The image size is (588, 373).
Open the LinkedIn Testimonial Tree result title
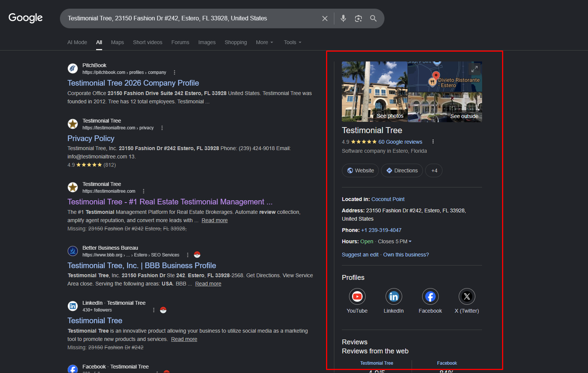[x=95, y=321]
